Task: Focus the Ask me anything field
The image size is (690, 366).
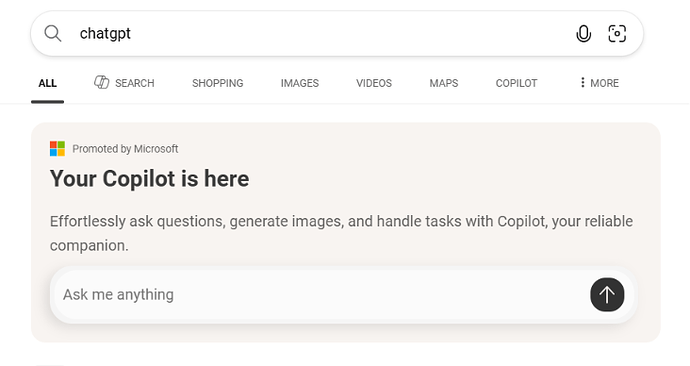Action: pyautogui.click(x=321, y=294)
